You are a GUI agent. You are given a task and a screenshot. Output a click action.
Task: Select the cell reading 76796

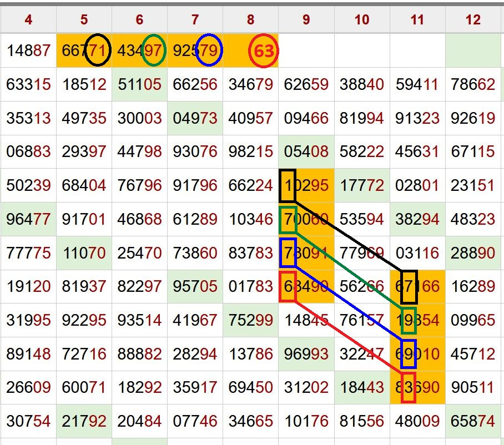click(x=139, y=185)
